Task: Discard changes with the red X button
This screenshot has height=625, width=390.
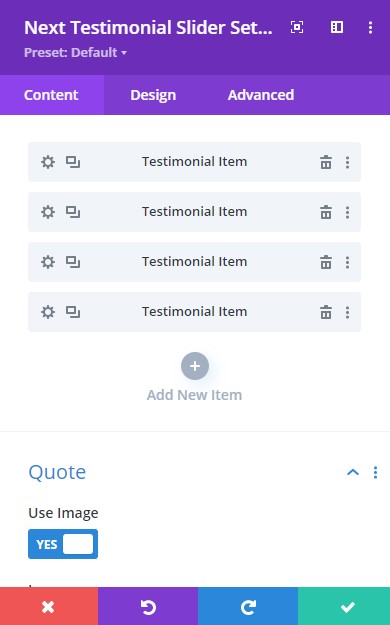Action: (49, 606)
